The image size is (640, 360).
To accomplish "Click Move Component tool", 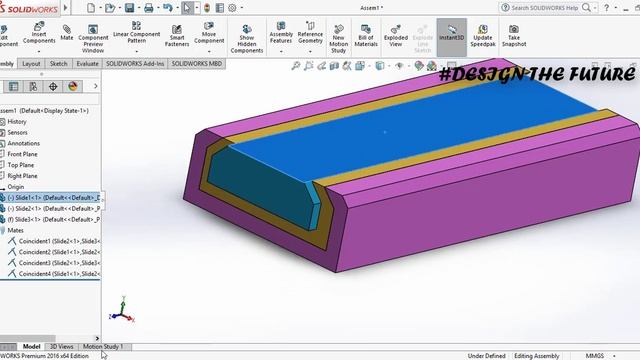I will pyautogui.click(x=209, y=32).
